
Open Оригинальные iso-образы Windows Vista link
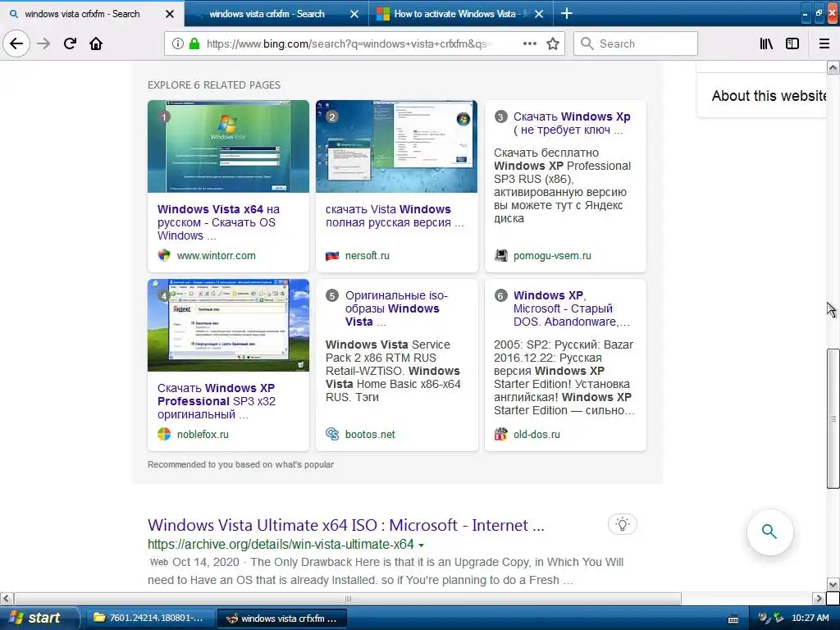396,308
